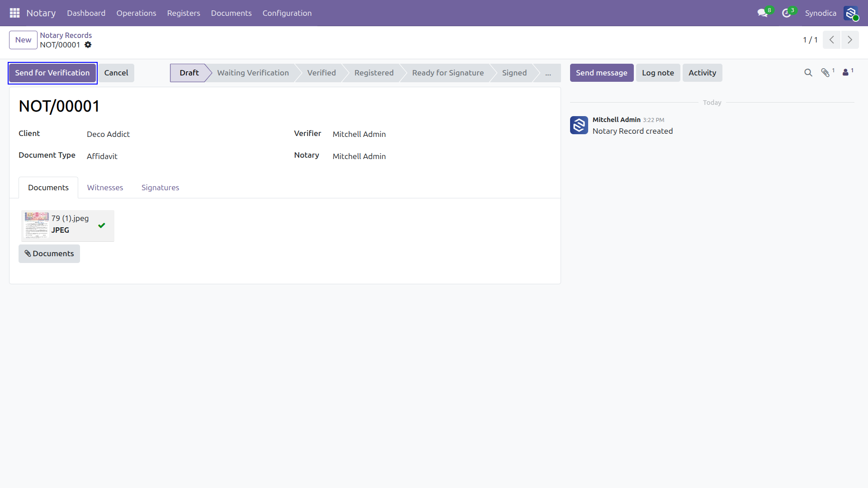This screenshot has height=488, width=868.
Task: Click Send message in chatter
Action: (x=601, y=73)
